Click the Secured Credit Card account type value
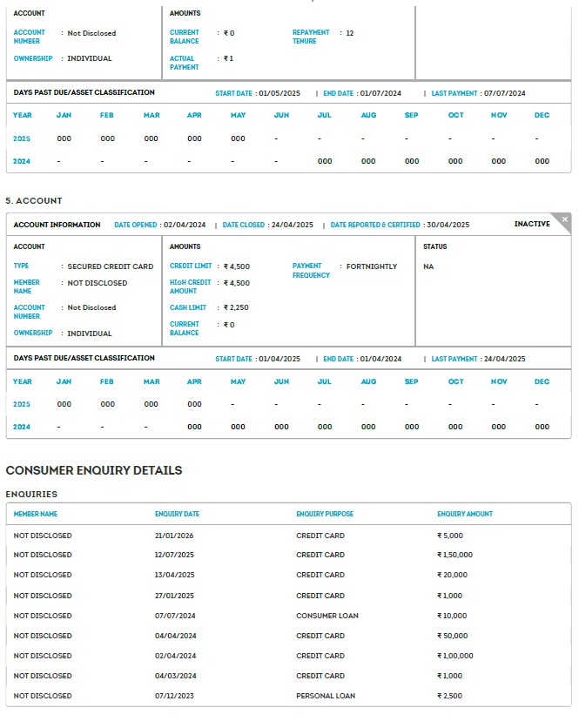The height and width of the screenshot is (728, 579). (110, 266)
